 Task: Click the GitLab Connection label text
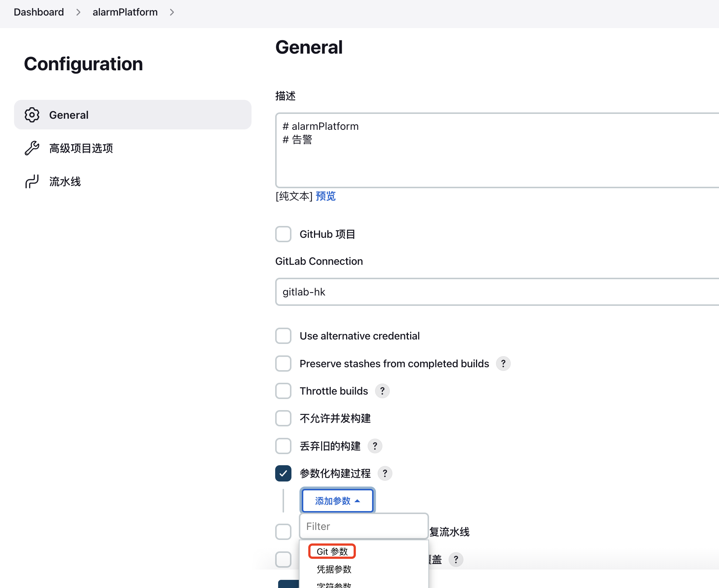click(x=319, y=261)
